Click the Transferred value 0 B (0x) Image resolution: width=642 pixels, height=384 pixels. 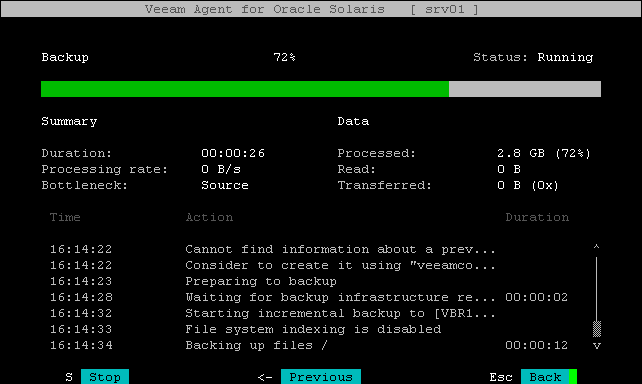click(528, 185)
